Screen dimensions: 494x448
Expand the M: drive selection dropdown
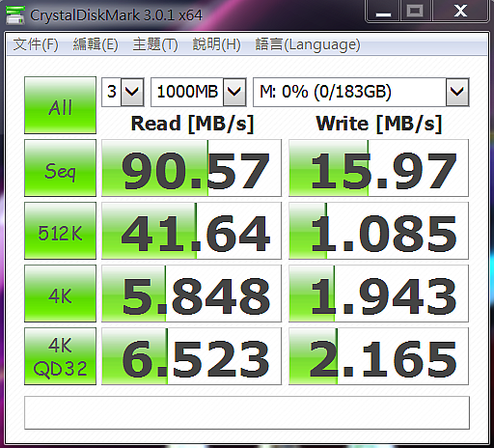pos(457,92)
